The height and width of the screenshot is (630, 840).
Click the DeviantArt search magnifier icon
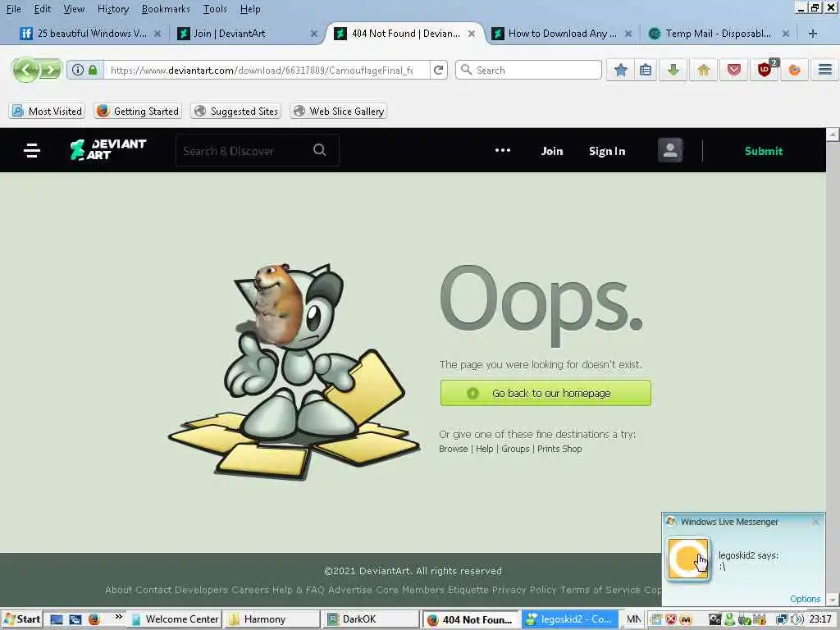click(320, 150)
